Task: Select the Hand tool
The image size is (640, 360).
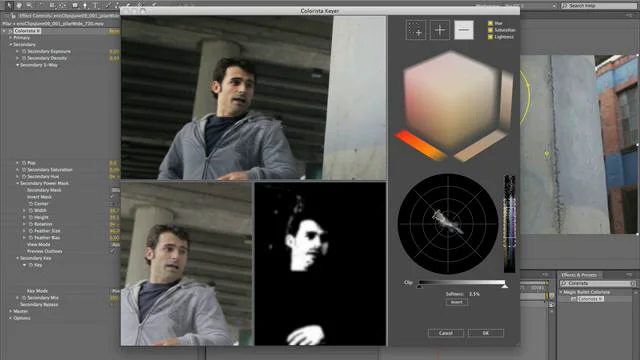Action: [x=19, y=5]
